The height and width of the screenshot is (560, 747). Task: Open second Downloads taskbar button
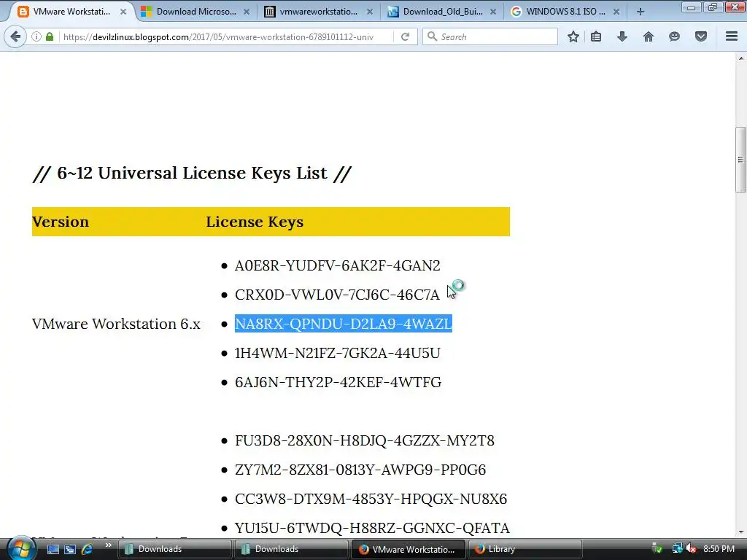pyautogui.click(x=291, y=549)
